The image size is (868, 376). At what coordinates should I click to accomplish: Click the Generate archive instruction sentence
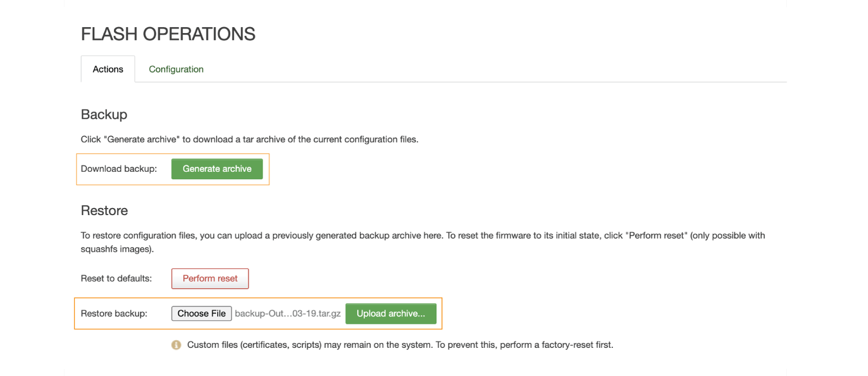250,139
